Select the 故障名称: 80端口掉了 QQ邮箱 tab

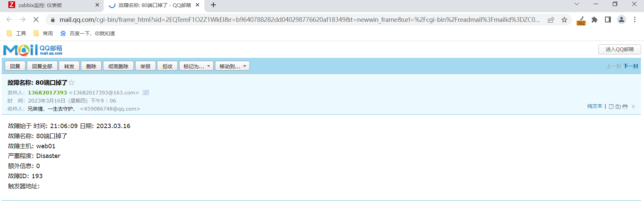point(155,5)
